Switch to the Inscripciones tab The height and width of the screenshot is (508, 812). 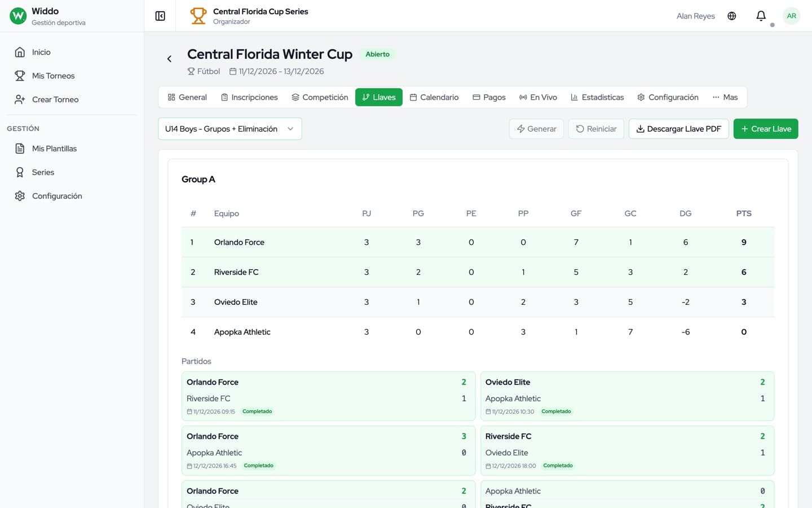[x=249, y=97]
